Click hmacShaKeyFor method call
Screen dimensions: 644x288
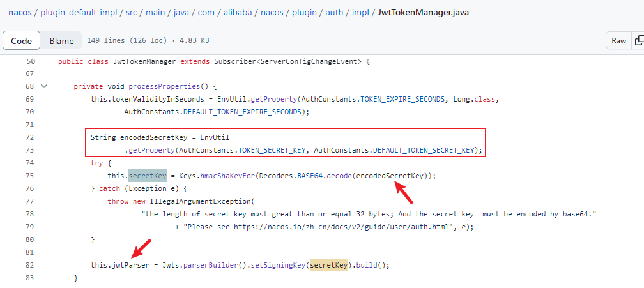228,175
